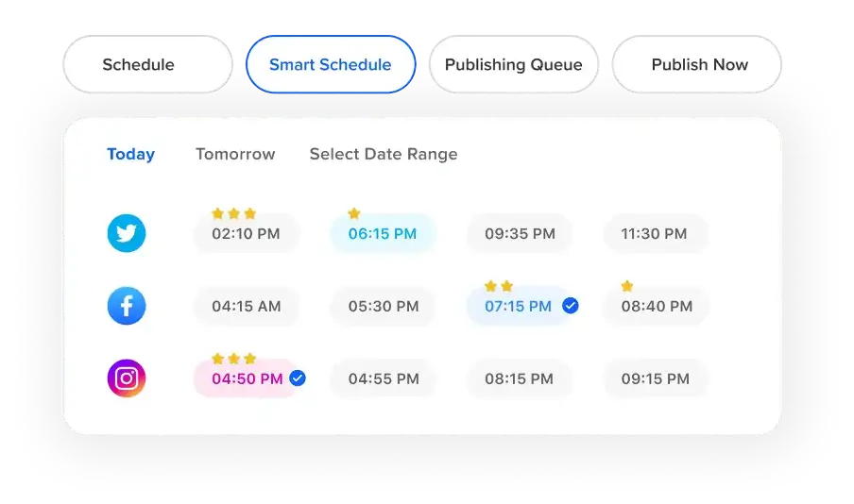This screenshot has height=504, width=854.
Task: Select the 06:15 PM Twitter time slot
Action: click(x=383, y=233)
